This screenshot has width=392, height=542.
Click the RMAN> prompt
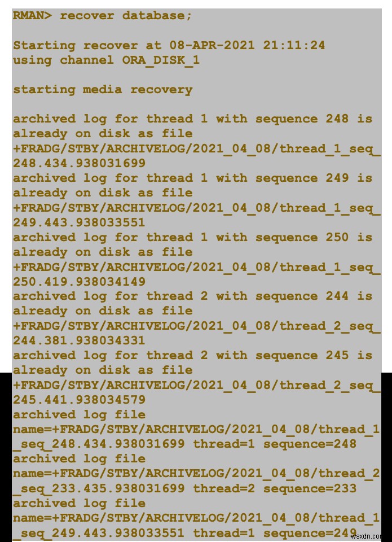(x=32, y=16)
